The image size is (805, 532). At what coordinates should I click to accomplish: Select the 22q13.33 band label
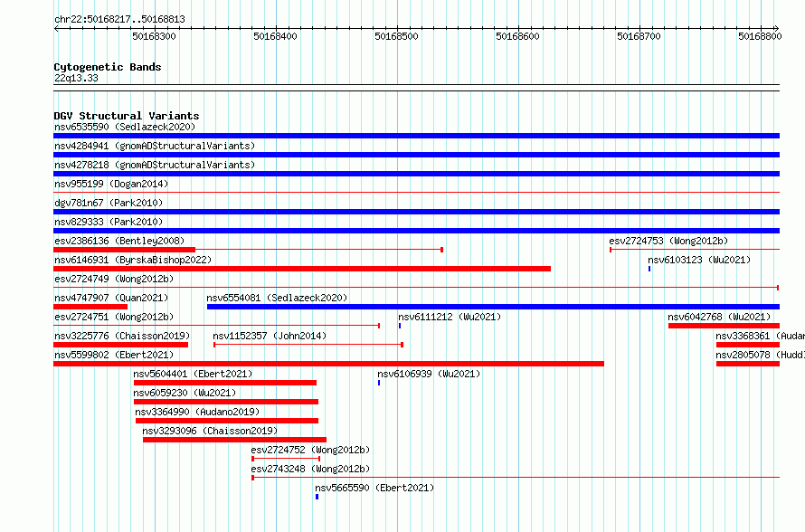[x=76, y=78]
